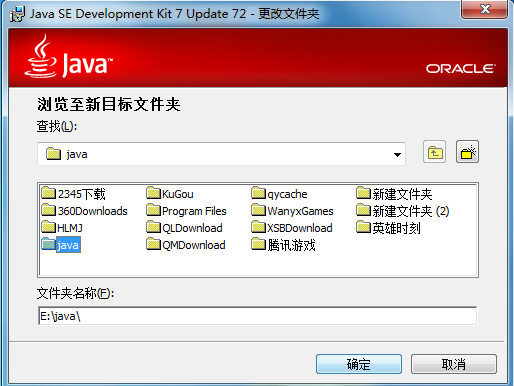514x386 pixels.
Task: Select the 新建文件夹 (2) folder icon
Action: pos(364,210)
